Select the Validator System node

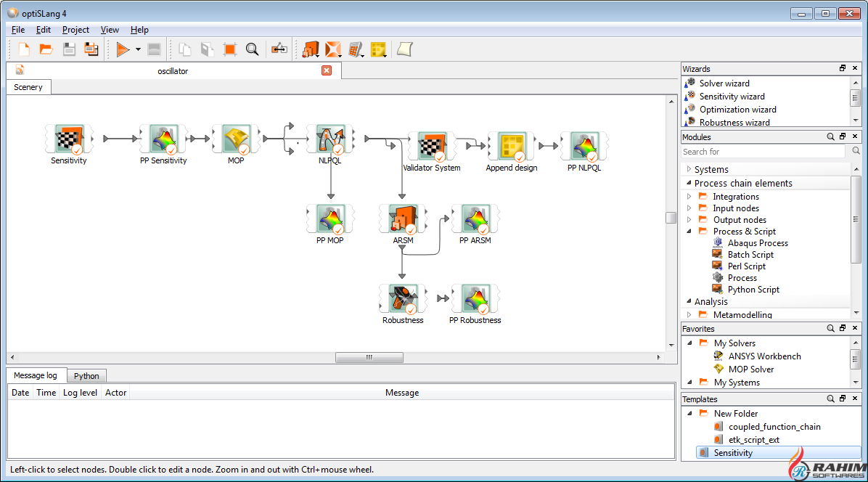(432, 146)
